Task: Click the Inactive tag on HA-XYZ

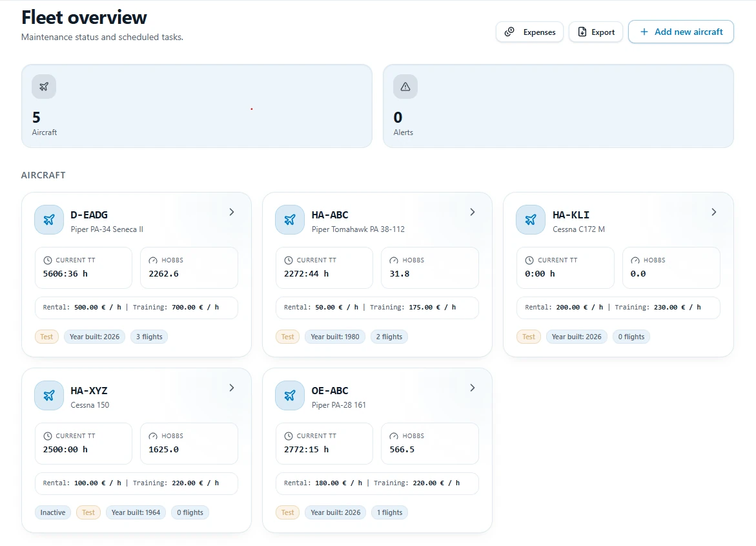Action: tap(53, 512)
